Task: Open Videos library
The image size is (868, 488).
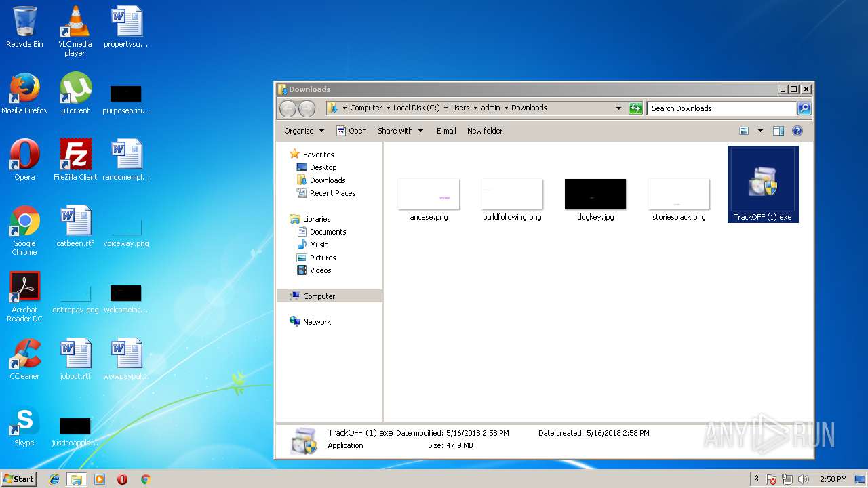Action: point(320,270)
